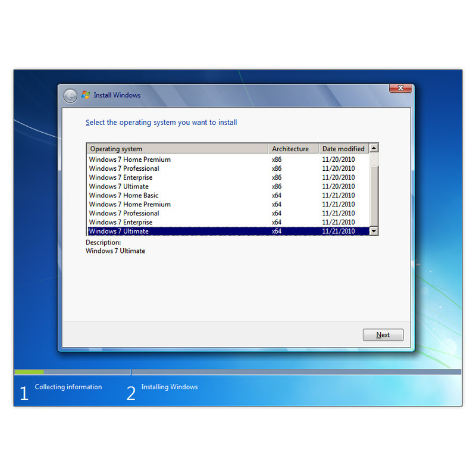Sort by Architecture column header

pyautogui.click(x=293, y=149)
